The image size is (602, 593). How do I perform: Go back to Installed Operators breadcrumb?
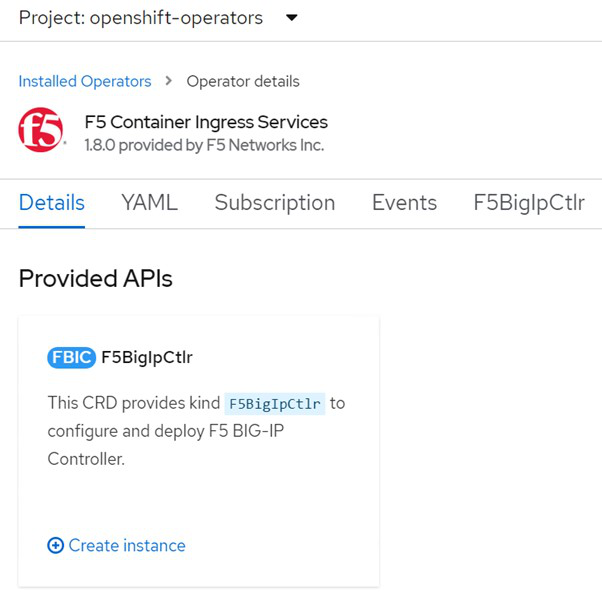[85, 81]
